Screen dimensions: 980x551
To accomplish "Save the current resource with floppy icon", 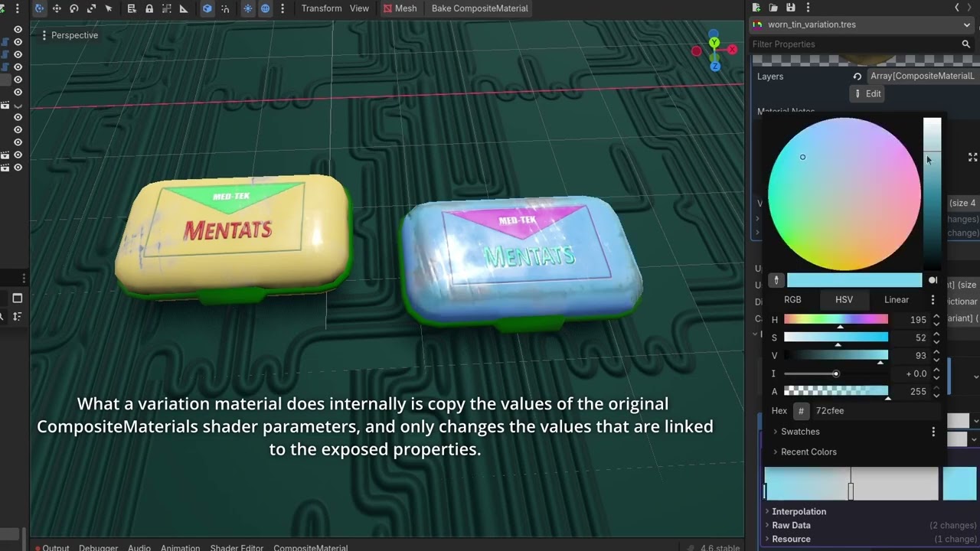I will [790, 8].
